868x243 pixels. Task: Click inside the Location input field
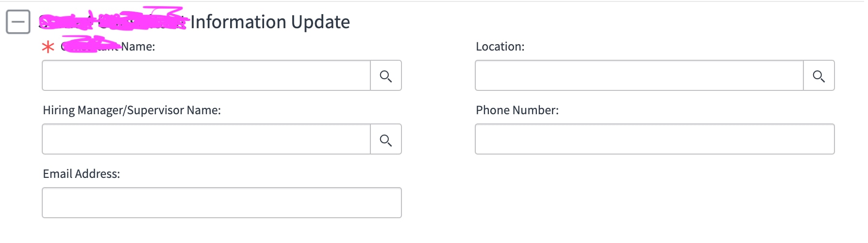point(639,75)
